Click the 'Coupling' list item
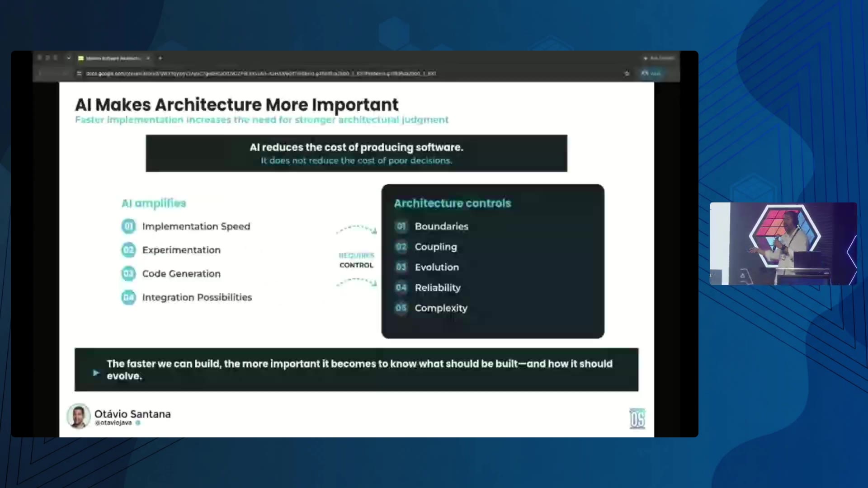The height and width of the screenshot is (488, 868). 436,247
